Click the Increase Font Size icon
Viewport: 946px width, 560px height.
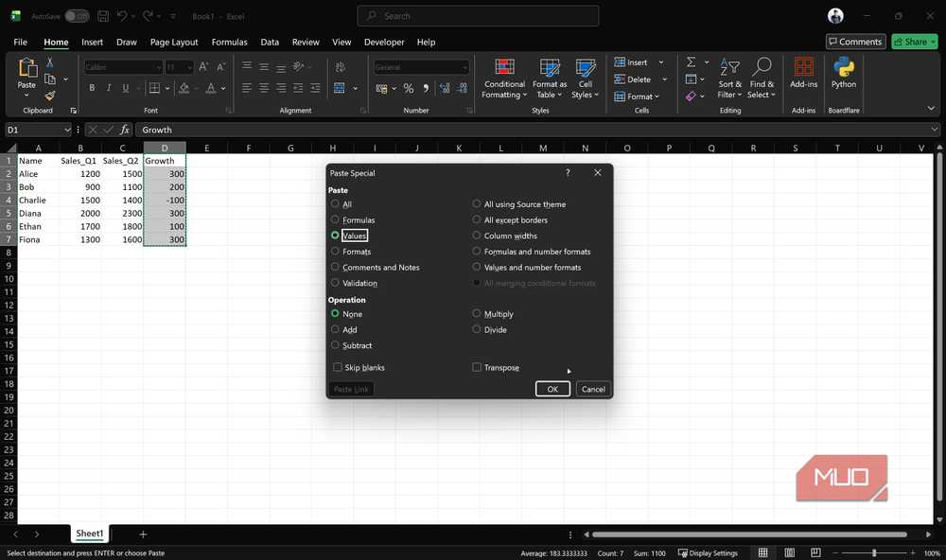coord(203,67)
